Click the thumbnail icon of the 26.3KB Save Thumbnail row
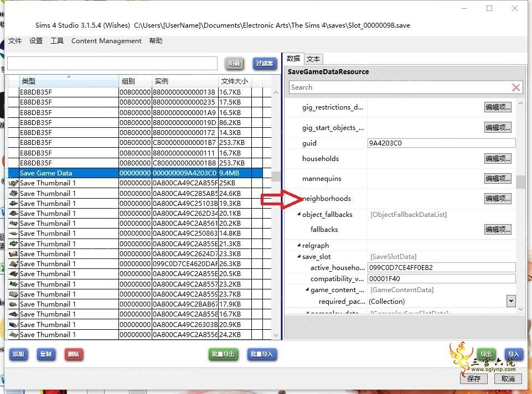The height and width of the screenshot is (394, 532). 13,264
